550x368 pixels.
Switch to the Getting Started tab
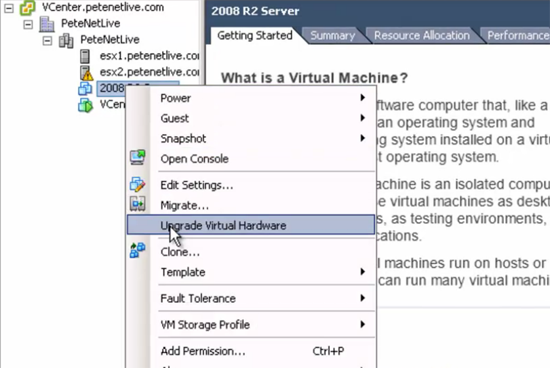(x=255, y=35)
